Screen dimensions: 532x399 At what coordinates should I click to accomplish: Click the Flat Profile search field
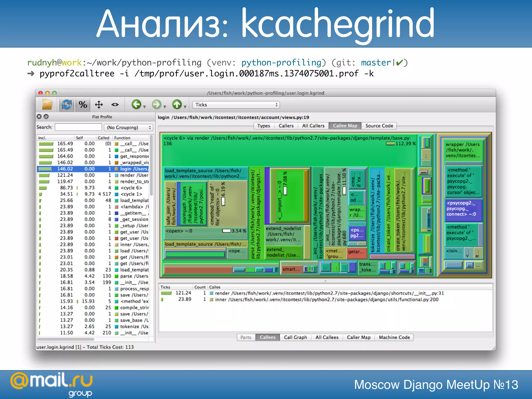(x=78, y=127)
